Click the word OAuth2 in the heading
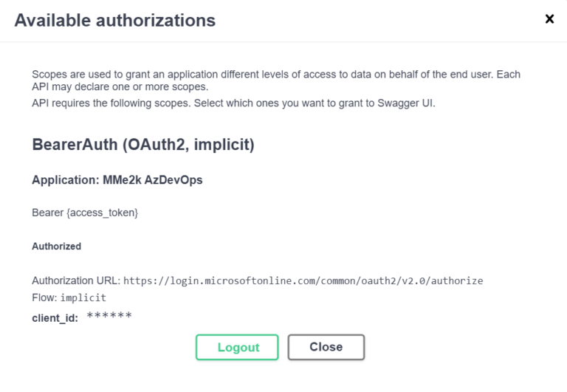Viewport: 567px width, 392px height. (157, 145)
